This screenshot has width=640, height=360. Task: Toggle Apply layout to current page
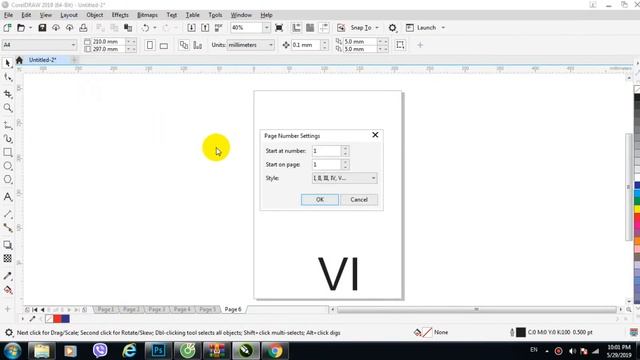198,45
